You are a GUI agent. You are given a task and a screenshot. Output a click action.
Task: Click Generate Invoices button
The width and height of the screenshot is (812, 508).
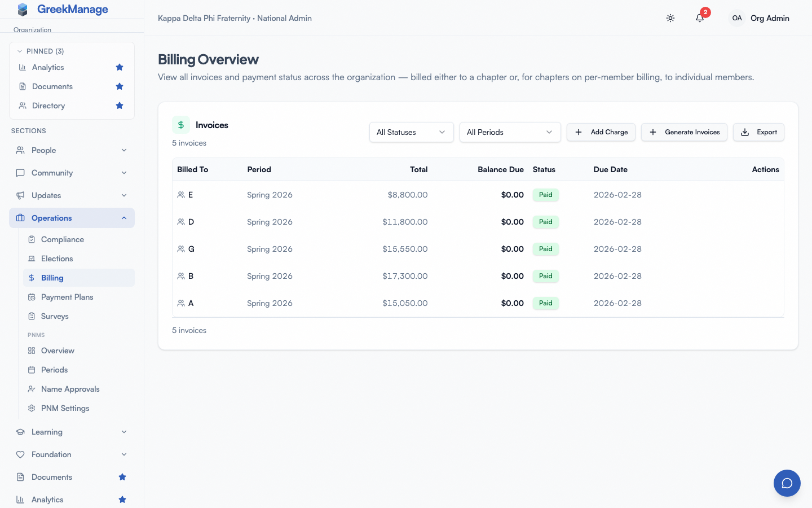click(x=684, y=132)
